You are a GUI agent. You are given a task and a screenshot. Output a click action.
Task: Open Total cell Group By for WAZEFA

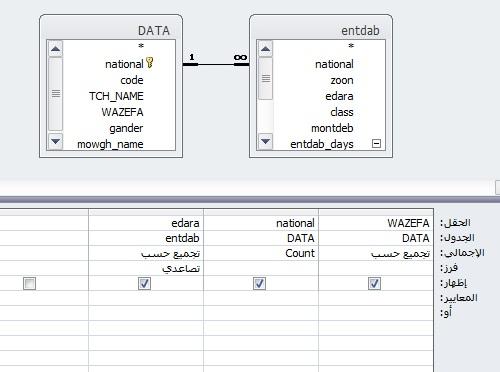coord(376,253)
